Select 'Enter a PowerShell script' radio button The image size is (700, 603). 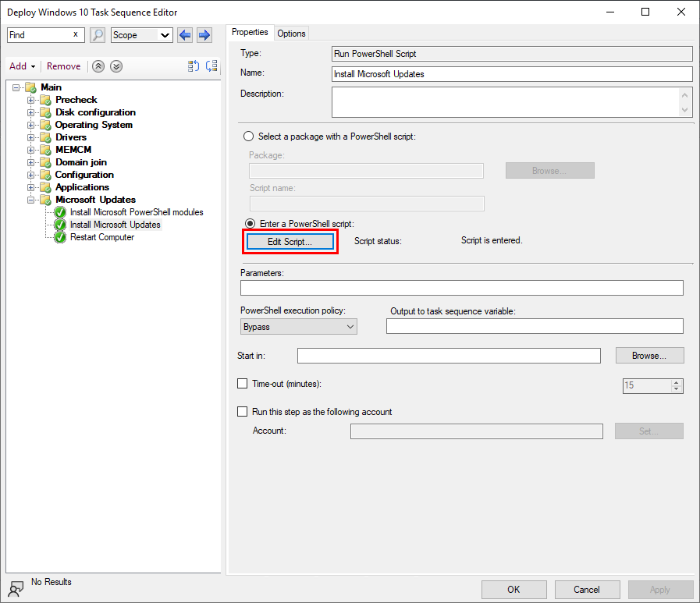(251, 223)
